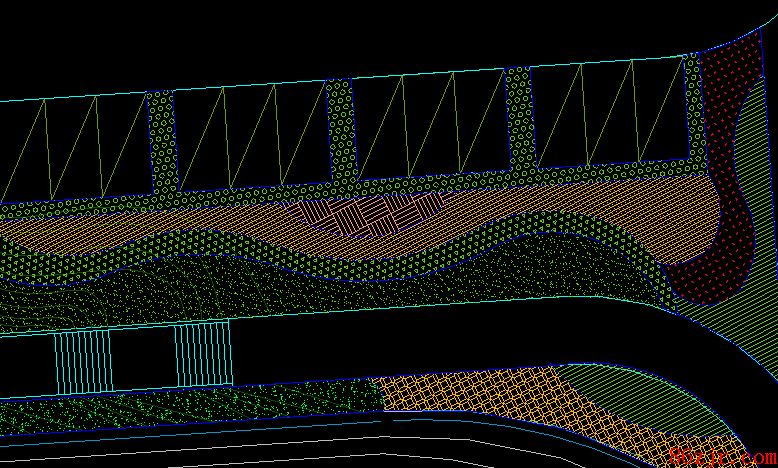The height and width of the screenshot is (468, 778).
Task: Select black gap between cyan striped rectangles
Action: click(x=143, y=359)
